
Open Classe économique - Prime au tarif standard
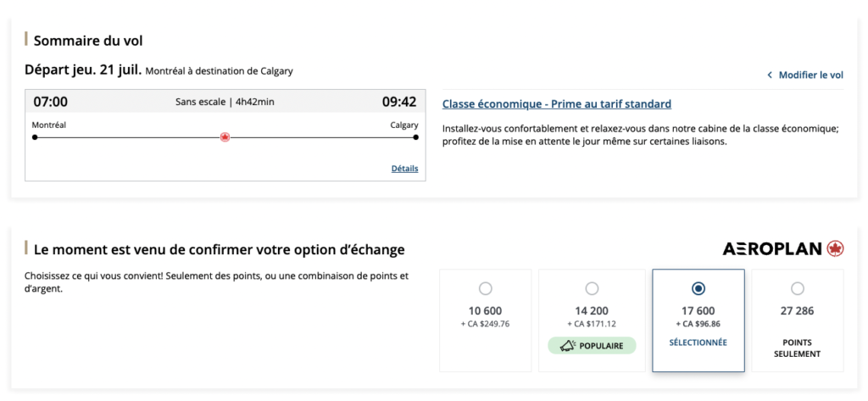click(557, 104)
